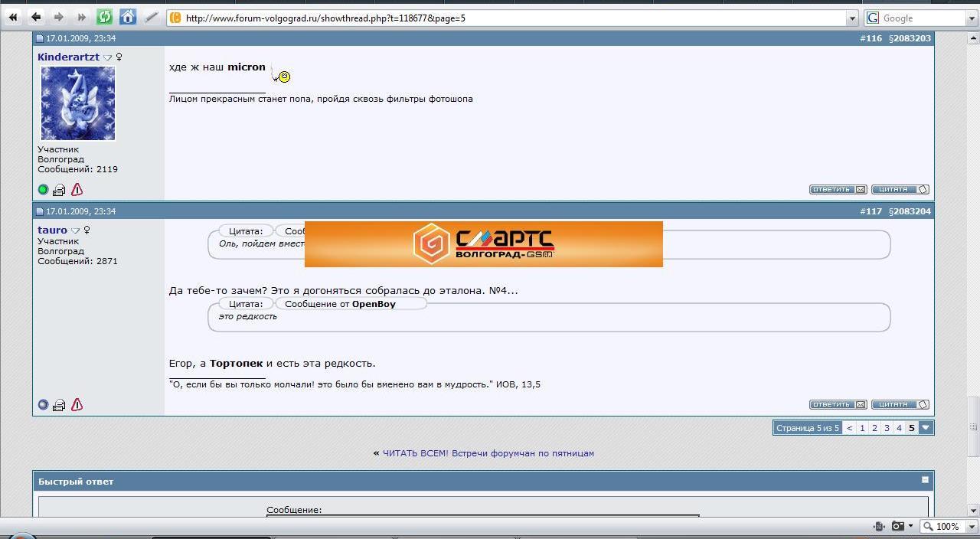
Task: Click the Быстрый ответ header title
Action: click(x=76, y=482)
